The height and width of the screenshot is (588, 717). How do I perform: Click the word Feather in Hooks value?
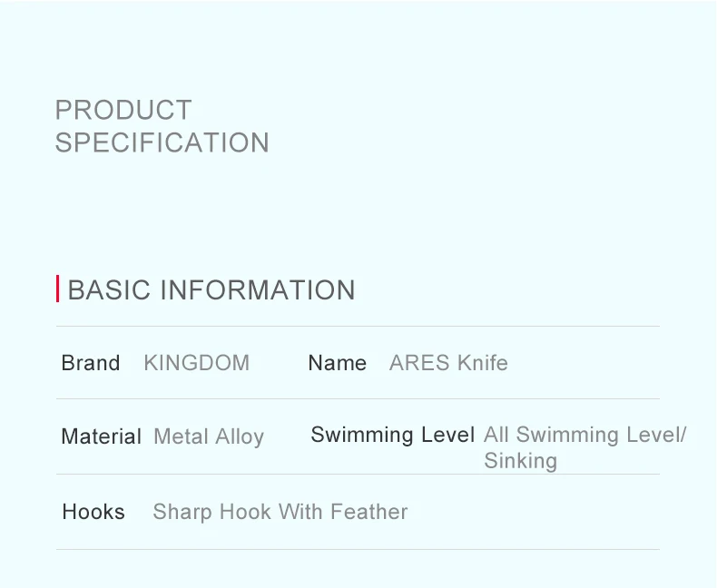point(369,512)
